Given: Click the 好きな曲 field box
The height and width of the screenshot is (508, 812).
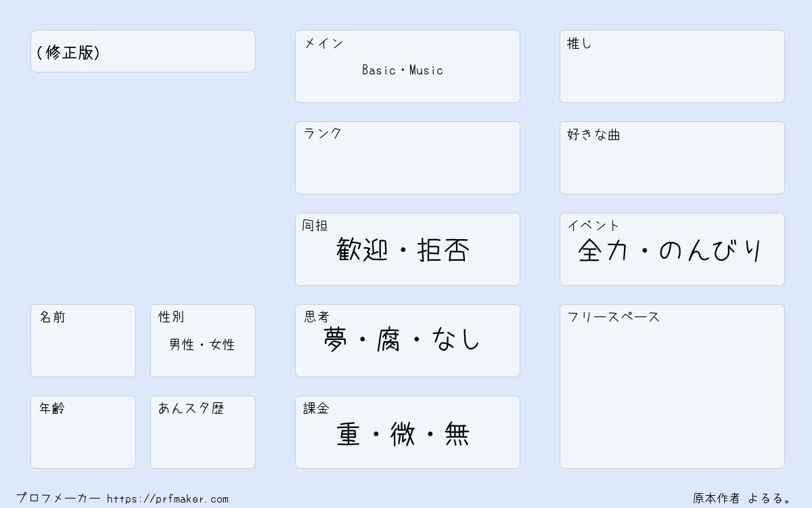Looking at the screenshot, I should (x=672, y=158).
